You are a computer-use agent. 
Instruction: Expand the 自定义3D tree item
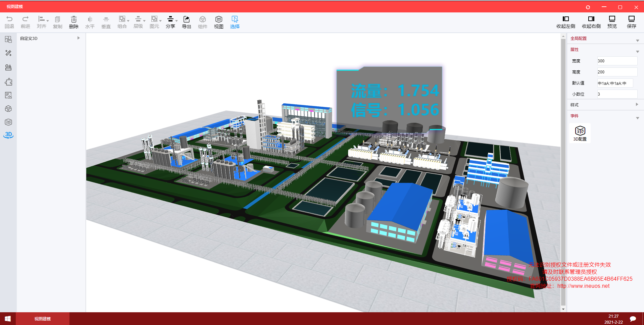[x=79, y=38]
